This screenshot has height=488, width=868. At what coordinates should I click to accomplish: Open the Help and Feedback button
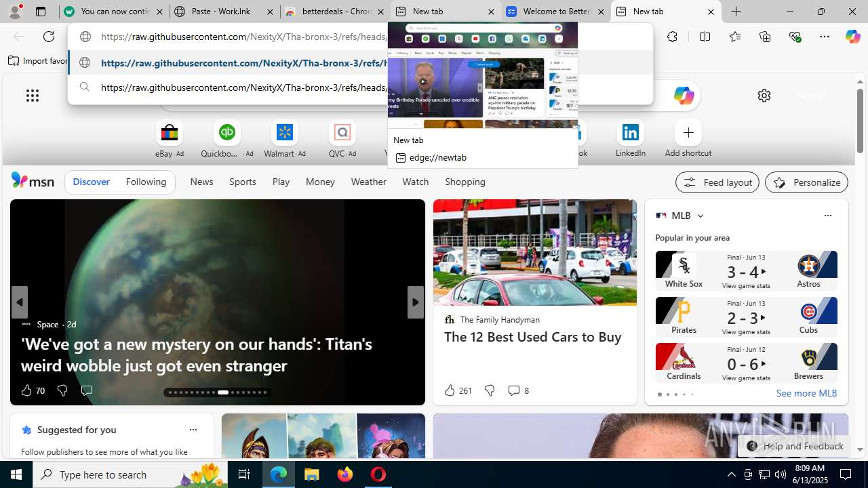coord(794,446)
